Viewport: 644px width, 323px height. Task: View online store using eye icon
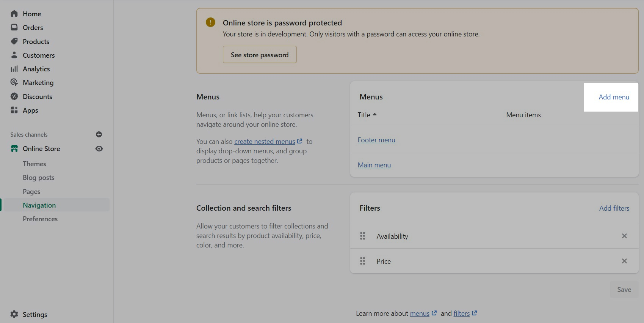99,149
